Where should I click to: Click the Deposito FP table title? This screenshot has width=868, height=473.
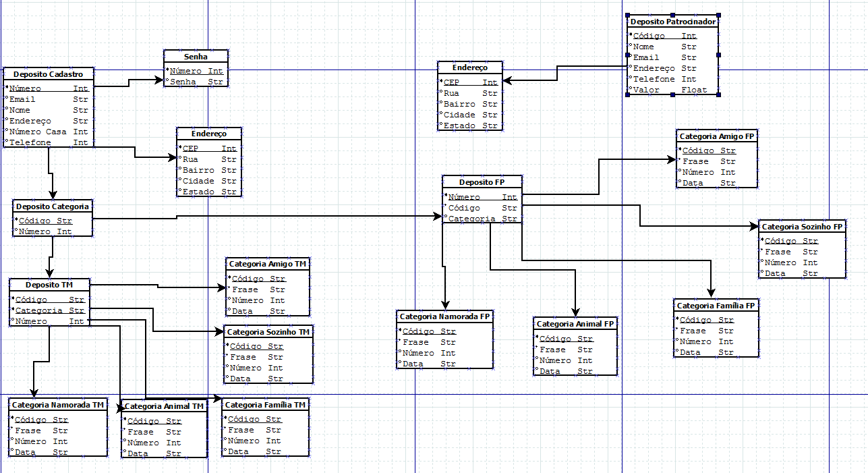[x=482, y=182]
